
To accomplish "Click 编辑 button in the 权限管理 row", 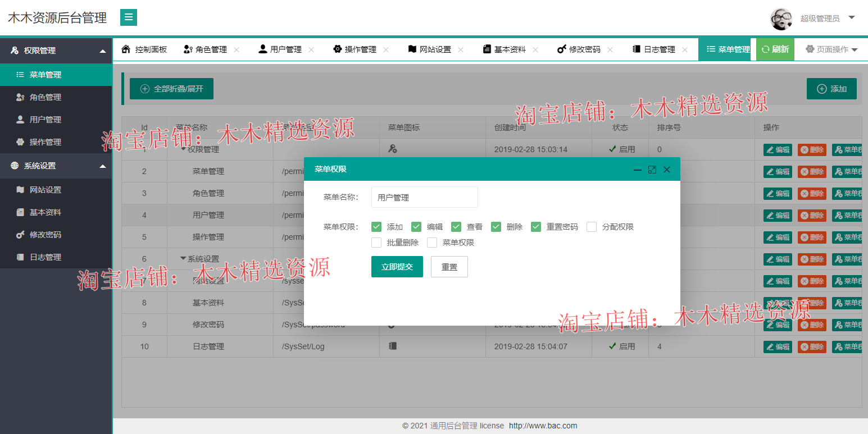I will (778, 149).
